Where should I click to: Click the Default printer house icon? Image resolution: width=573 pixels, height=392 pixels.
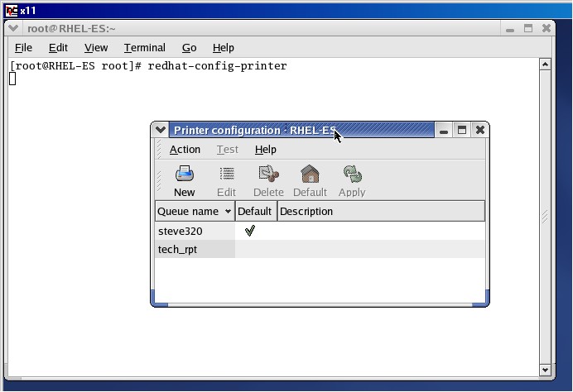[x=310, y=174]
